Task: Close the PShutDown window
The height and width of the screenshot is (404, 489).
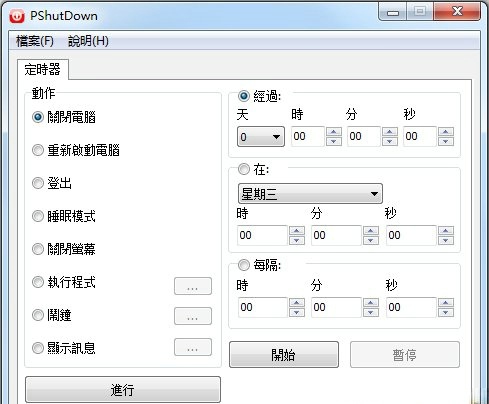Action: (457, 12)
